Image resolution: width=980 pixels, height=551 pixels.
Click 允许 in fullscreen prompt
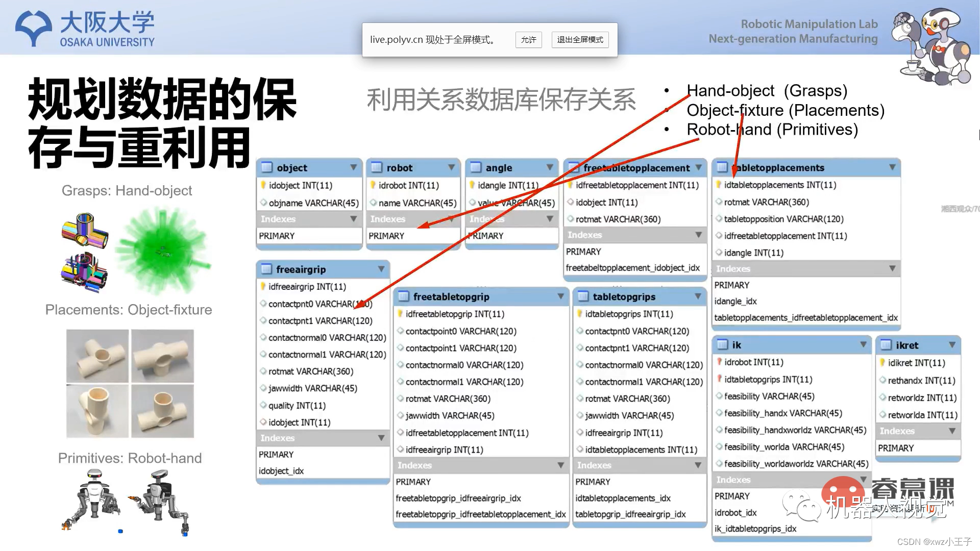[x=528, y=40]
